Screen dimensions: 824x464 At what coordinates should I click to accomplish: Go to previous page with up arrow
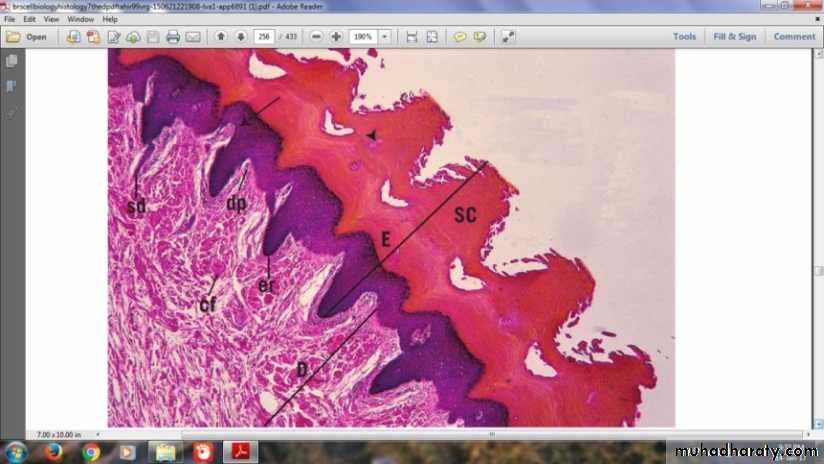point(221,37)
